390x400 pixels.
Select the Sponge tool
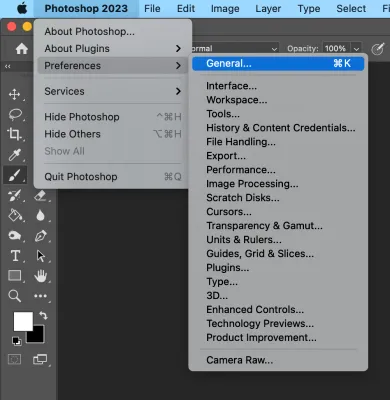coord(14,236)
